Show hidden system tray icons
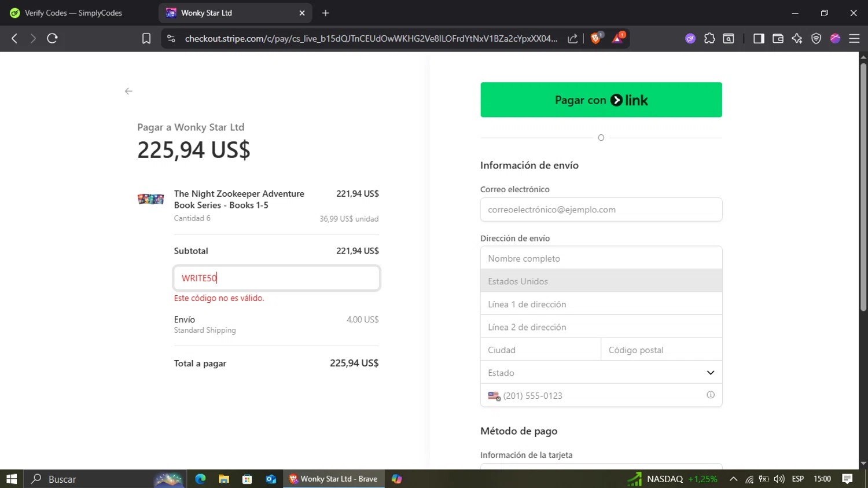This screenshot has width=868, height=488. tap(733, 479)
